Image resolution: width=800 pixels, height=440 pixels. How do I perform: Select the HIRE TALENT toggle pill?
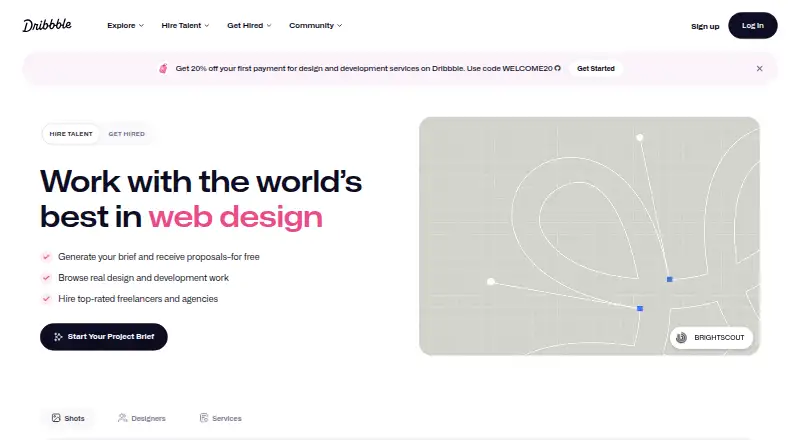click(71, 134)
